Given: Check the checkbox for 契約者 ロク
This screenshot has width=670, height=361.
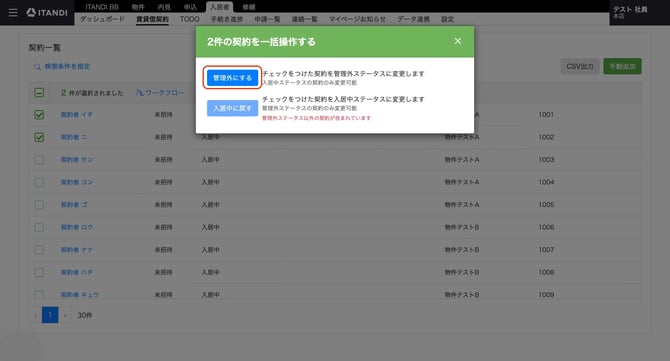Looking at the screenshot, I should coord(39,227).
